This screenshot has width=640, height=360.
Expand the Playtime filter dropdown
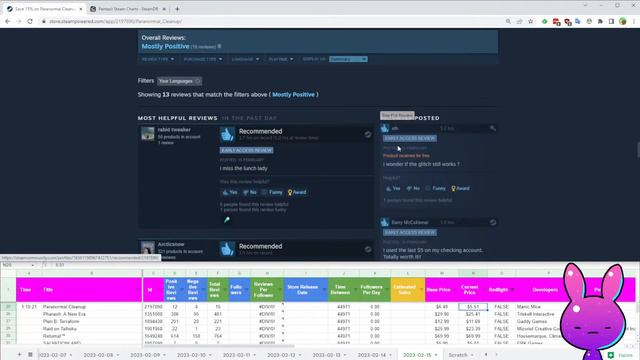[x=281, y=59]
